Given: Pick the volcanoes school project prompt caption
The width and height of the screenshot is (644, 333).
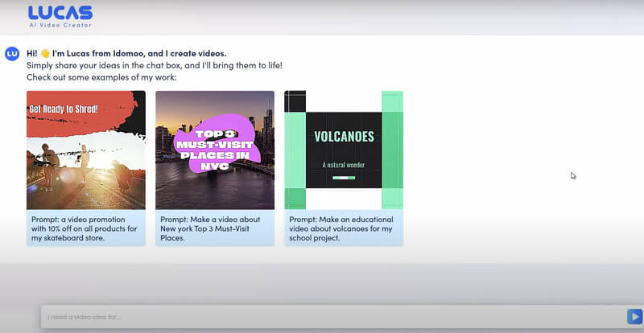Looking at the screenshot, I should point(344,228).
